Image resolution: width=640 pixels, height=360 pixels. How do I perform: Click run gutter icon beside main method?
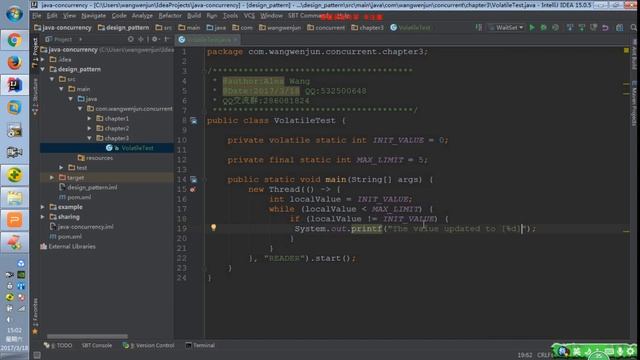coord(193,180)
